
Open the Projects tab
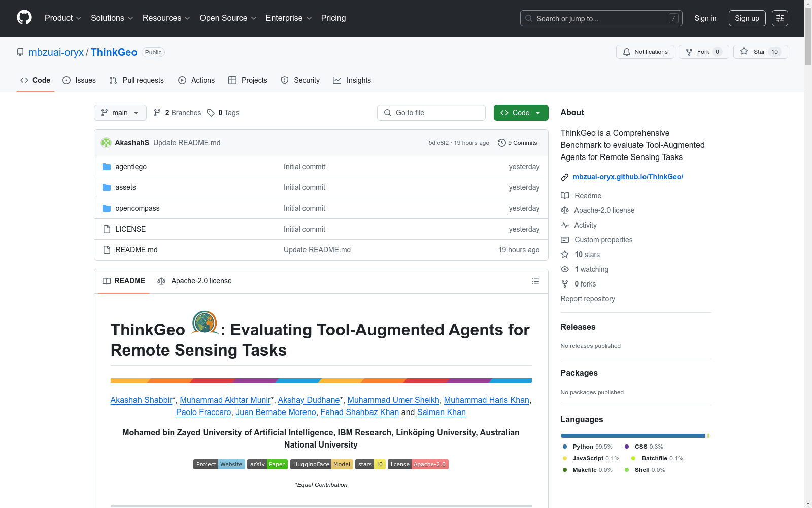coord(248,80)
